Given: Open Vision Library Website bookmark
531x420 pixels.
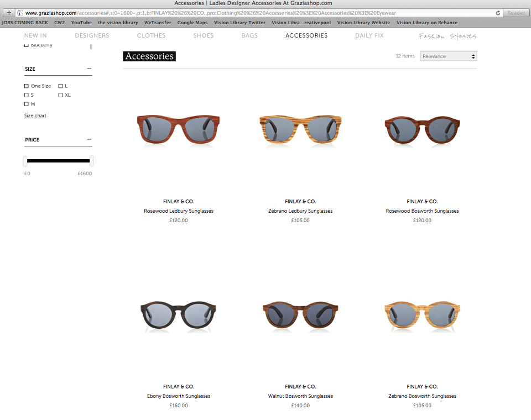Looking at the screenshot, I should [363, 23].
